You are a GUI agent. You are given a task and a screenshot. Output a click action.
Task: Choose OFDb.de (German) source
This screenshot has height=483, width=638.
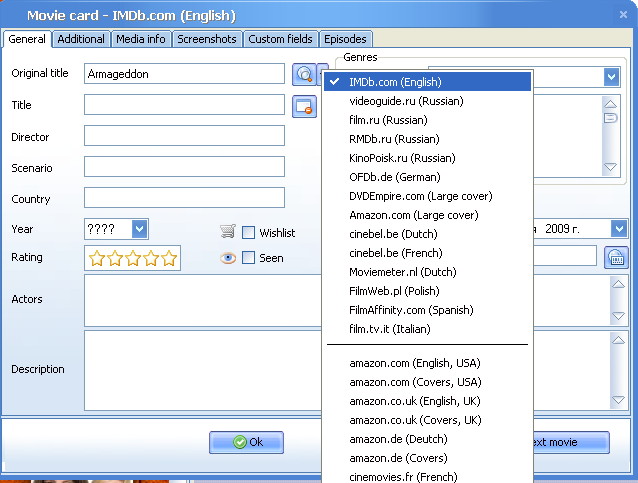[427, 177]
